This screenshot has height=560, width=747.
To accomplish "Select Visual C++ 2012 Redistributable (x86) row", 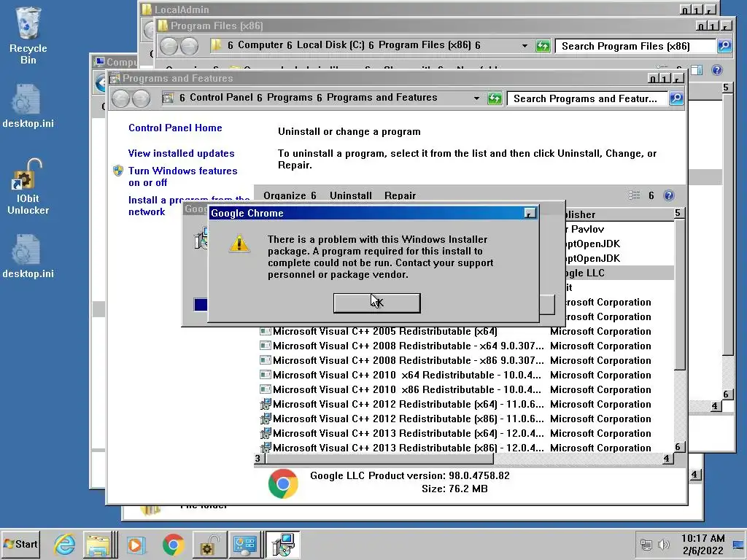I will coord(467,419).
